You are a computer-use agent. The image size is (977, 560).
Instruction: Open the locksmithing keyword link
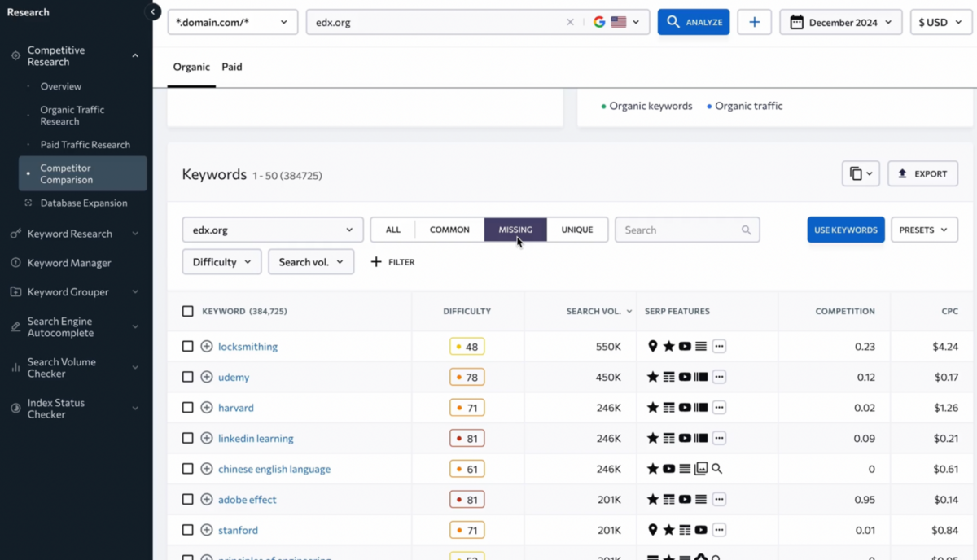coord(248,347)
